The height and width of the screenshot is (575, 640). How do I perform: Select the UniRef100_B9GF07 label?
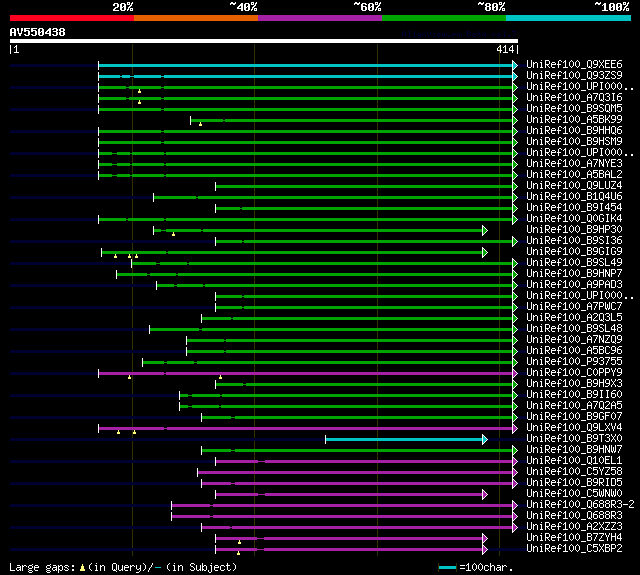click(x=574, y=417)
